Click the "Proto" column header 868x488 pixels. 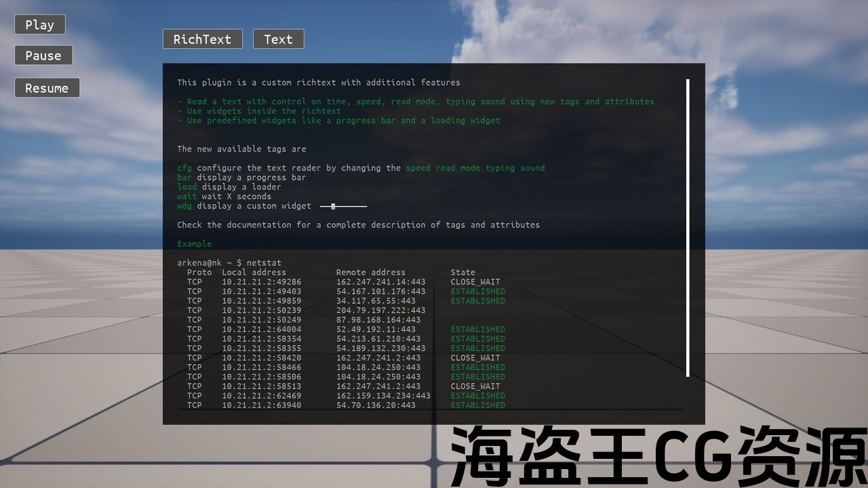click(199, 272)
